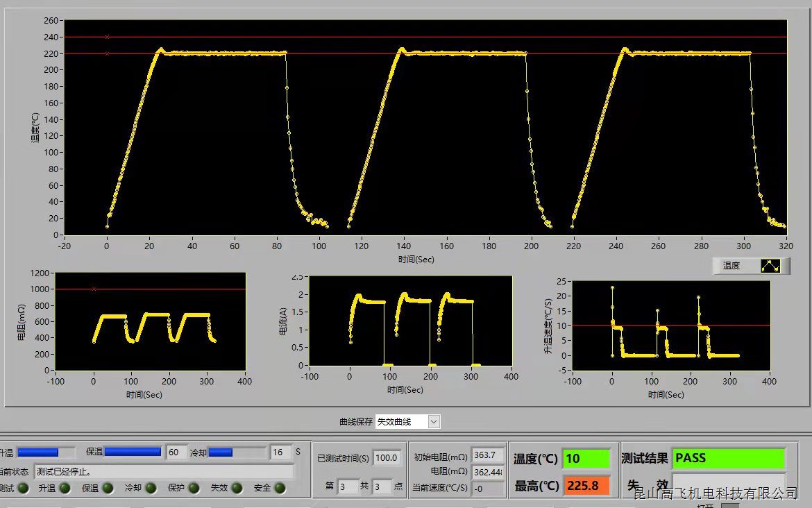This screenshot has height=508, width=812.
Task: Click the 温度 legend label in plot legend
Action: (x=731, y=266)
